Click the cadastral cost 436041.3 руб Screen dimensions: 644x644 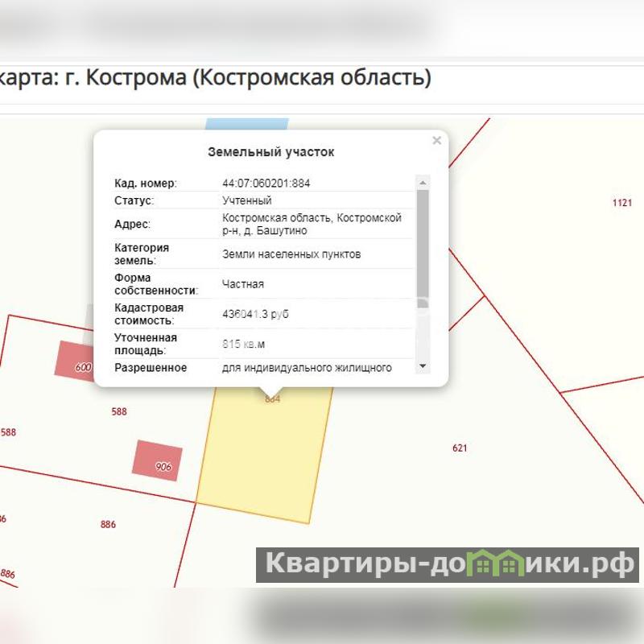[255, 314]
